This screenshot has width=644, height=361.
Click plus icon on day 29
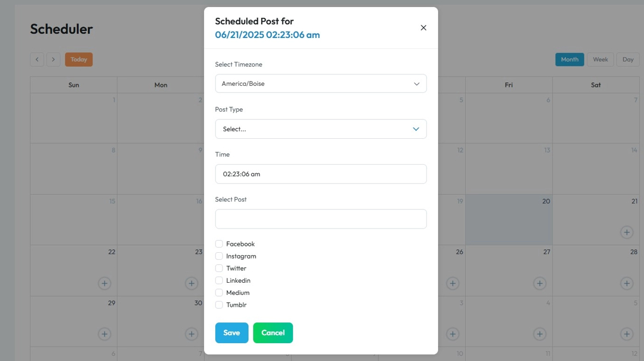coord(104,334)
